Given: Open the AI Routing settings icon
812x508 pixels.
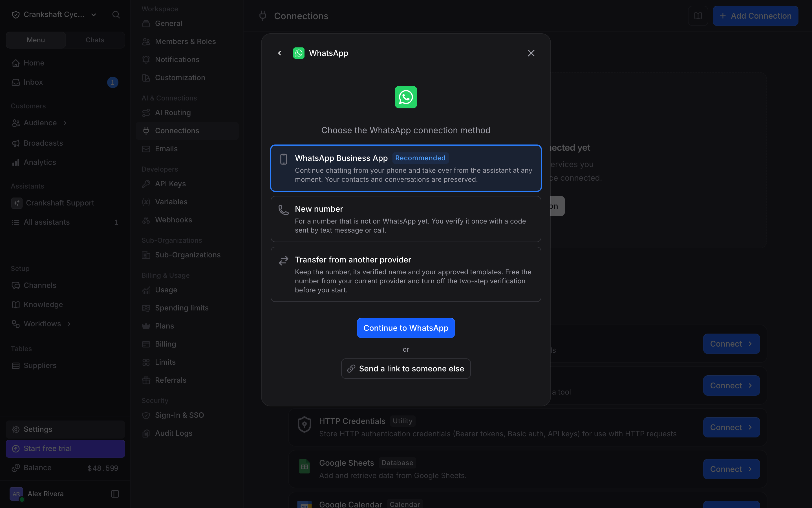Looking at the screenshot, I should click(x=146, y=113).
